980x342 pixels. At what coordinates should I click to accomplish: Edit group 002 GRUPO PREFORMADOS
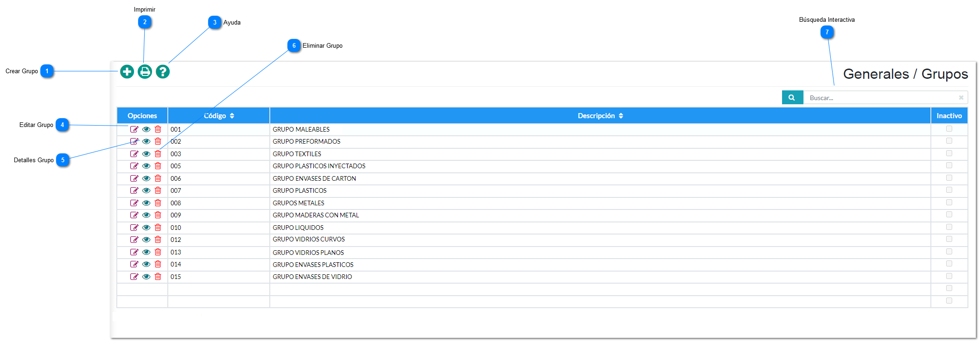click(134, 141)
